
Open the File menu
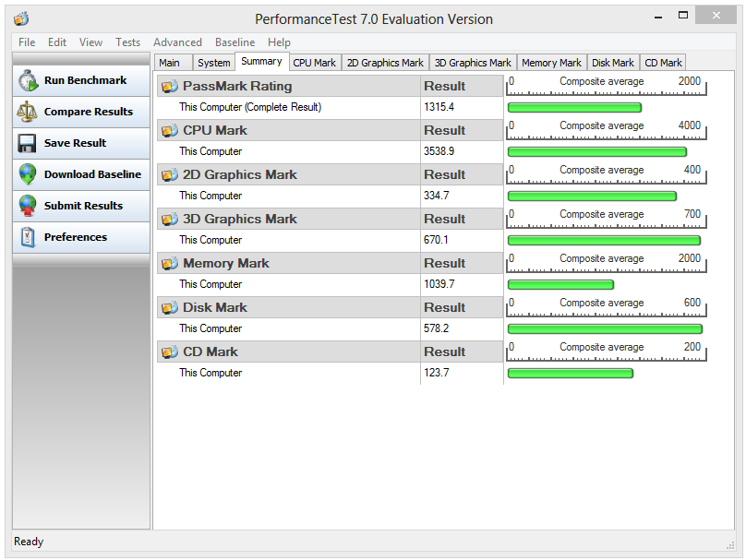pyautogui.click(x=27, y=42)
